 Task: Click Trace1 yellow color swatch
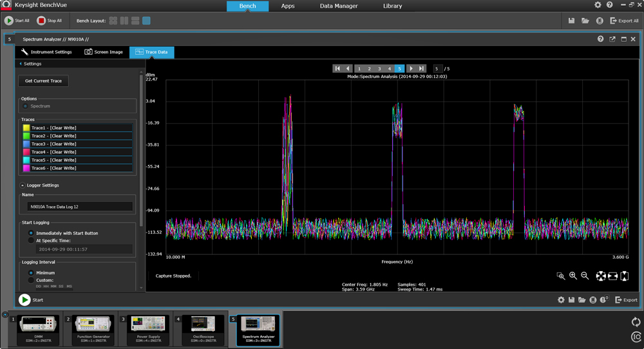click(x=26, y=127)
